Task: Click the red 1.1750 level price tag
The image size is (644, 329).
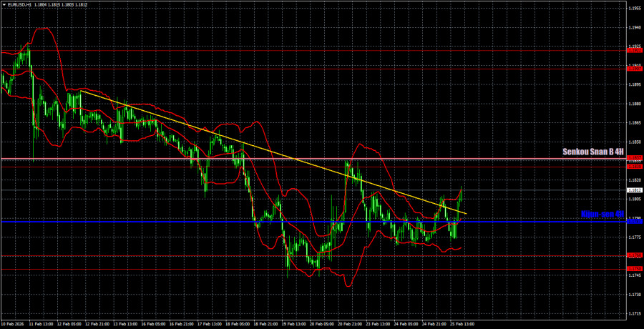Action: [x=635, y=269]
